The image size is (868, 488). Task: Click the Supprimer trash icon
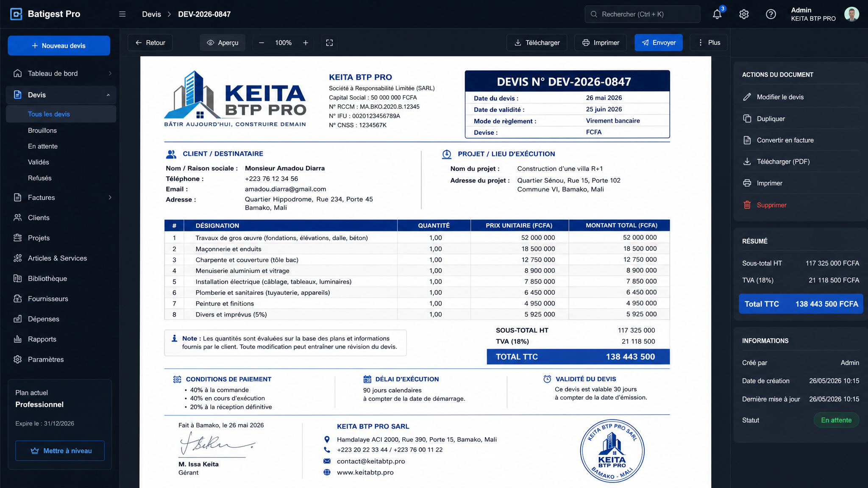747,205
